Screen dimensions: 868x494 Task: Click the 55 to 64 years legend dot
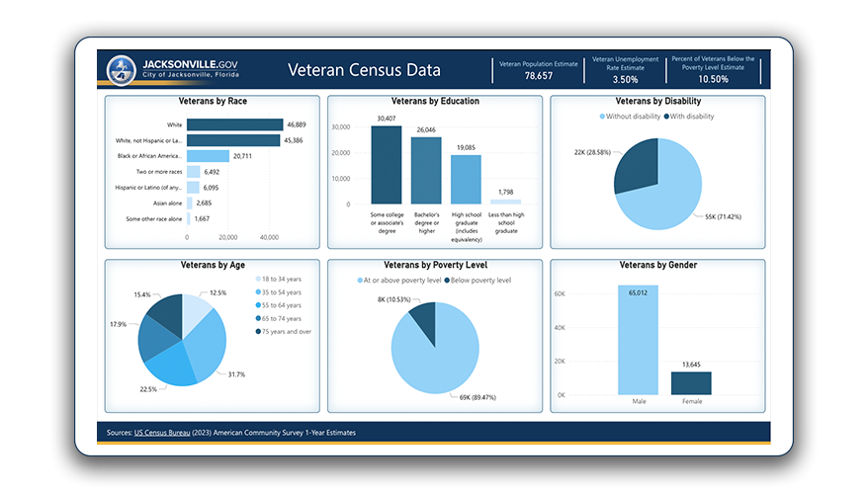[x=258, y=305]
